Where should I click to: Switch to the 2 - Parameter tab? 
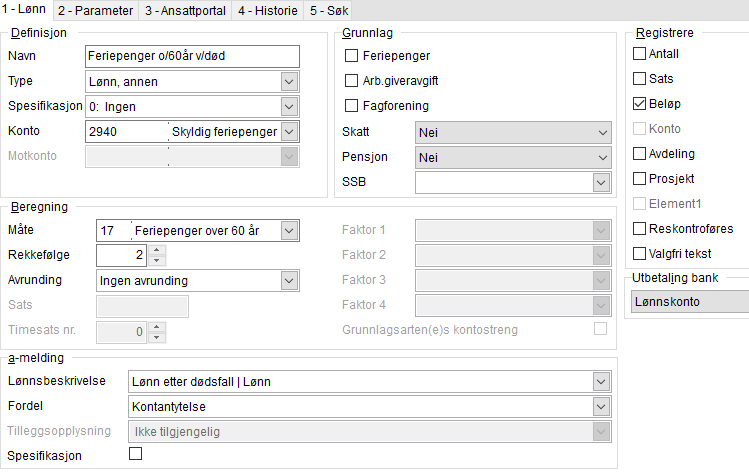pyautogui.click(x=95, y=11)
